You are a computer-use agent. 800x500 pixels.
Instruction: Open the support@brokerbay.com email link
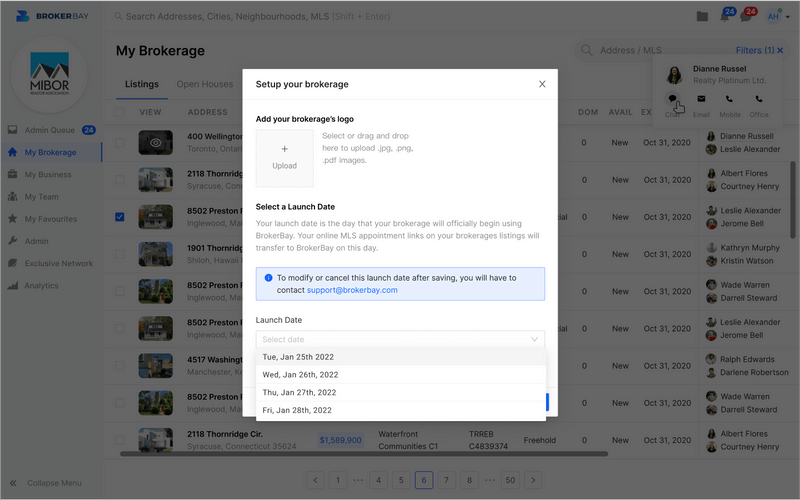tap(352, 290)
